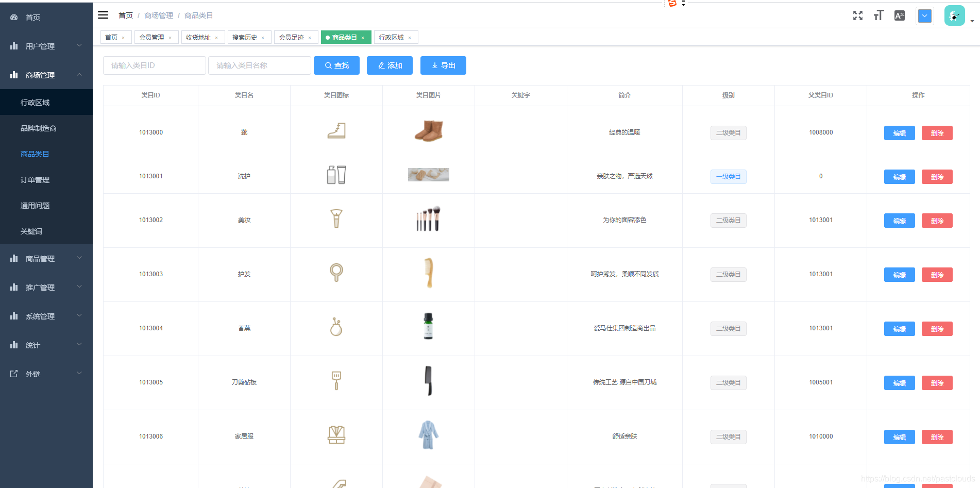Edit category 1013005 刀剪砧板

899,383
